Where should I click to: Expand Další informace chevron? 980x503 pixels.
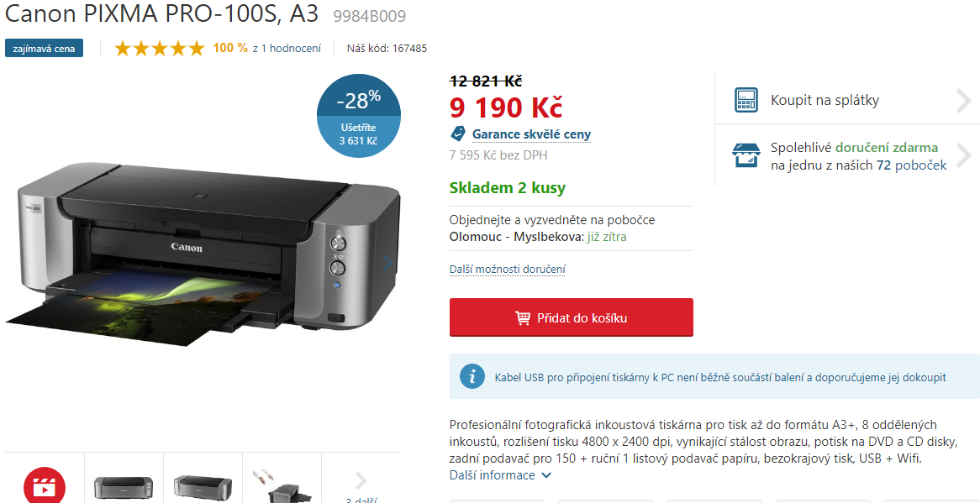(546, 475)
